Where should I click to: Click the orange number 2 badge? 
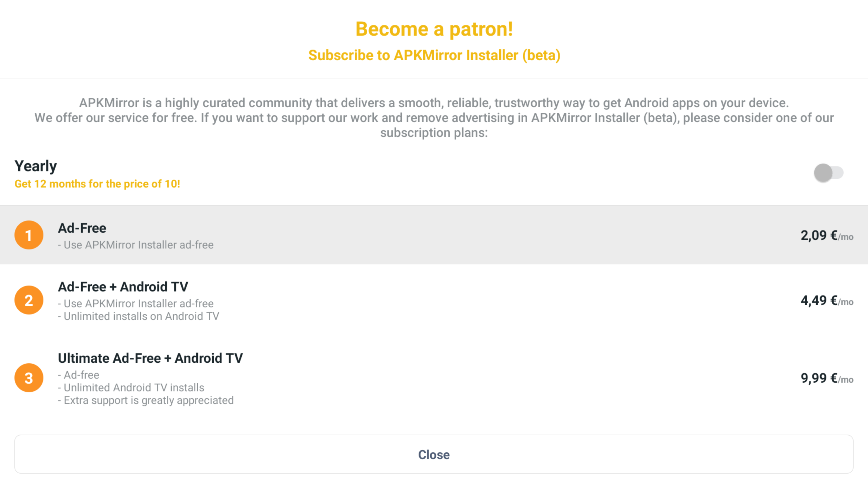[29, 300]
